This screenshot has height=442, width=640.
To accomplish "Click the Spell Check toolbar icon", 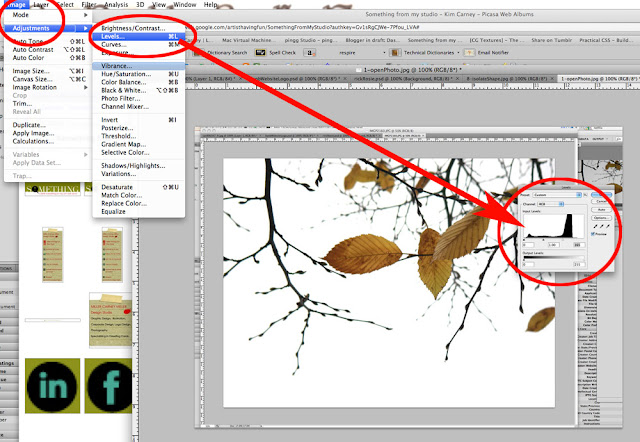I will click(260, 53).
